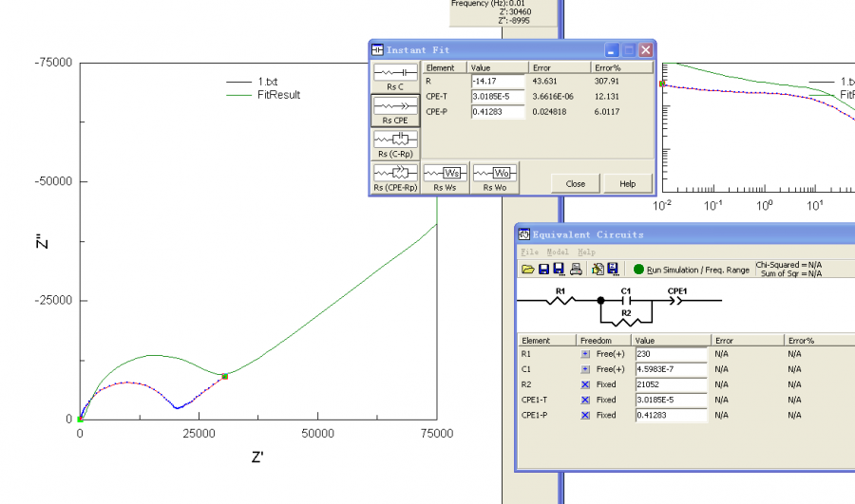
Task: Open the File menu in Equivalent Circuits
Action: [x=529, y=252]
